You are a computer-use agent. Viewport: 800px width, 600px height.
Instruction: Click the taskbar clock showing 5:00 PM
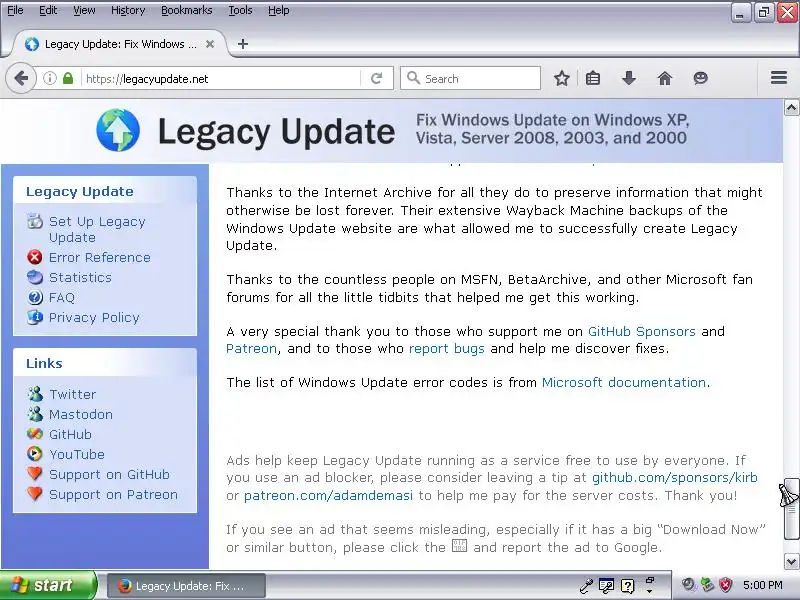(763, 585)
